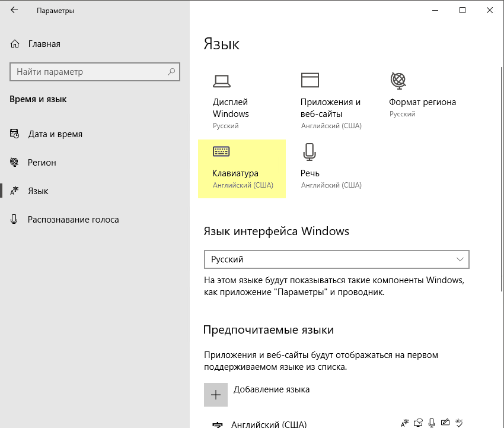Click the Приложения и веб-сайты window icon
Screen dimensions: 504x428
[x=310, y=80]
